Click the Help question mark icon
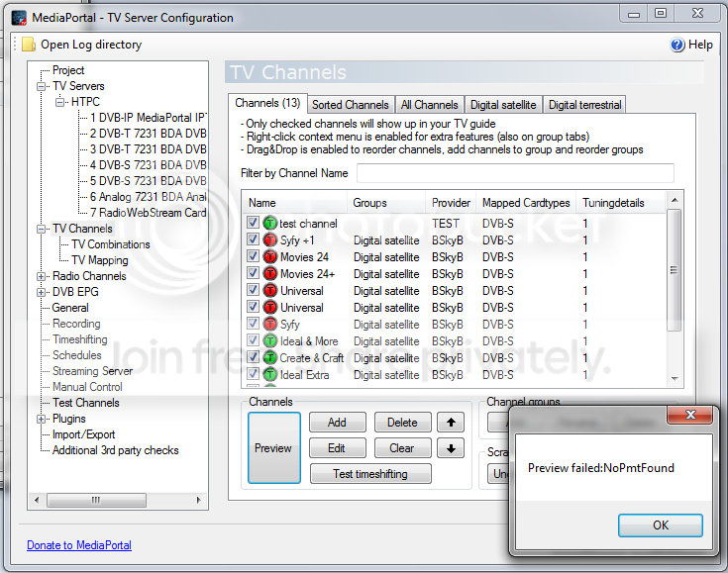The width and height of the screenshot is (728, 573). point(677,45)
